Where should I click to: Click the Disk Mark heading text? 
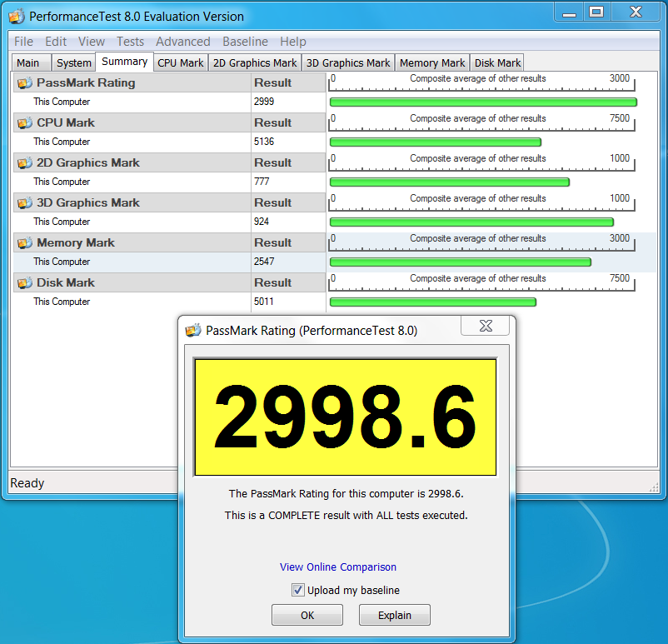point(66,282)
